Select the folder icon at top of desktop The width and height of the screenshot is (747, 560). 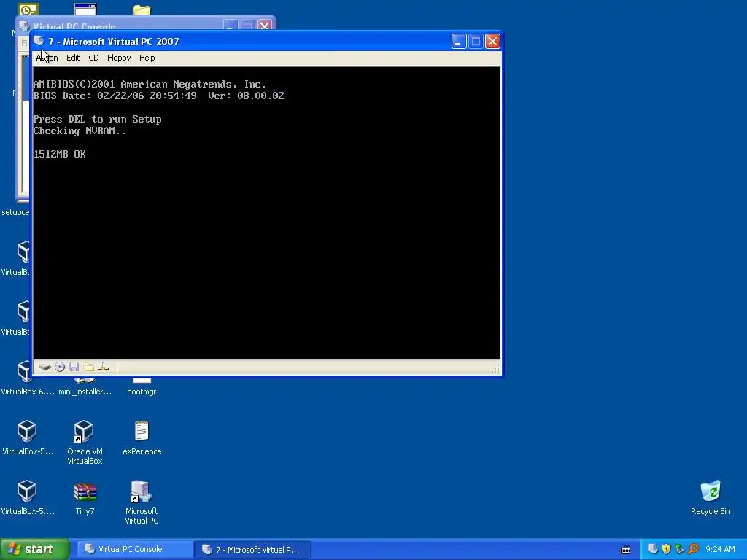(142, 10)
